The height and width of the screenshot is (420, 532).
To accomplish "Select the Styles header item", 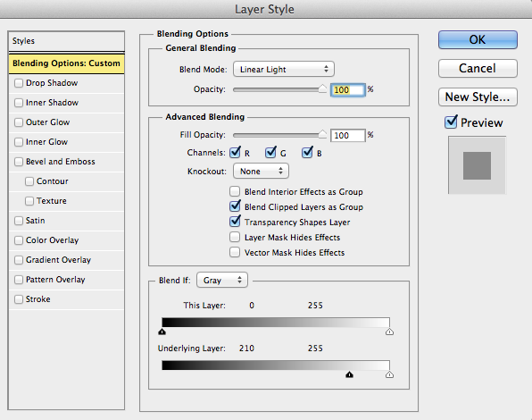I will (x=66, y=41).
